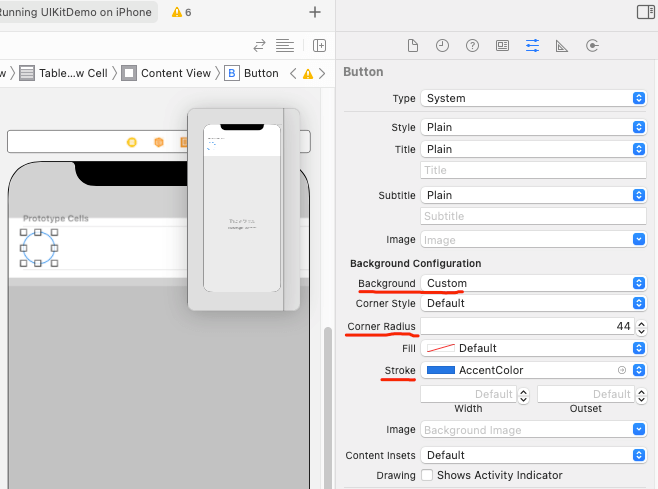The height and width of the screenshot is (489, 658).
Task: Switch to the Identity inspector
Action: (502, 46)
